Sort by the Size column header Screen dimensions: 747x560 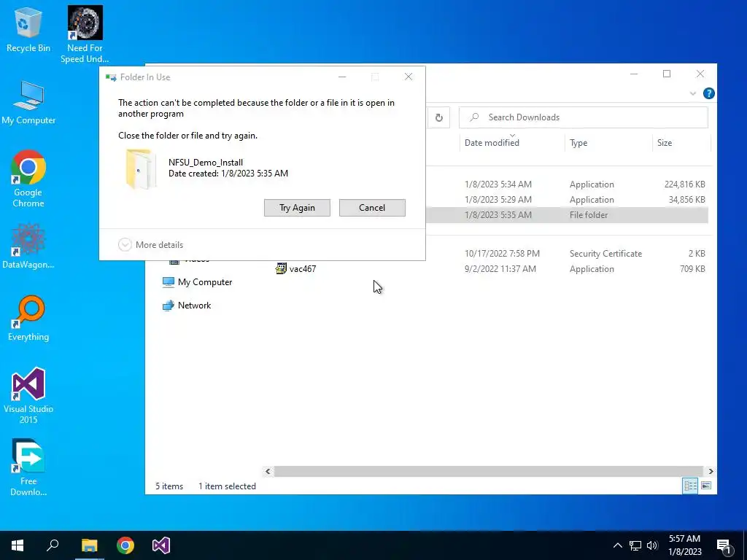681,142
